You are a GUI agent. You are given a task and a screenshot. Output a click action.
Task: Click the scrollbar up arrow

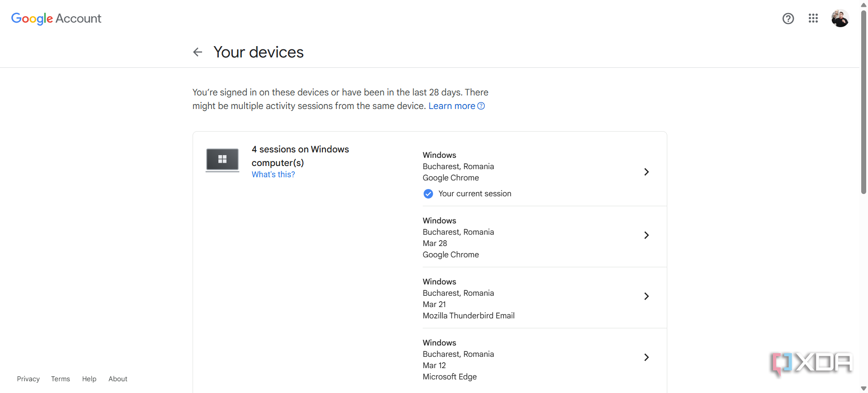coord(863,5)
